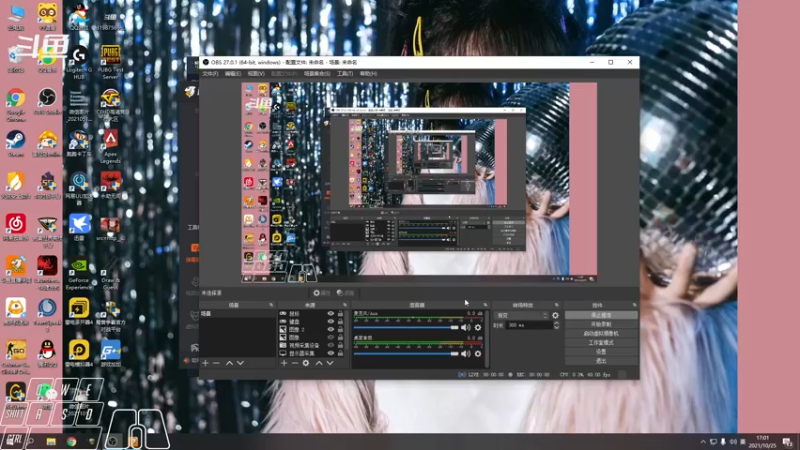Click the recording button in the Controls dock
The height and width of the screenshot is (450, 800).
click(601, 324)
